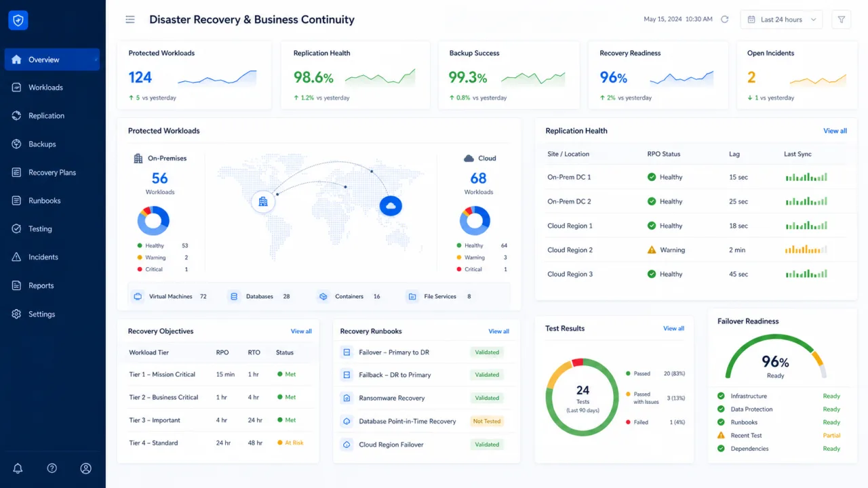The height and width of the screenshot is (488, 868).
Task: Go to Overview in the sidebar
Action: 52,60
